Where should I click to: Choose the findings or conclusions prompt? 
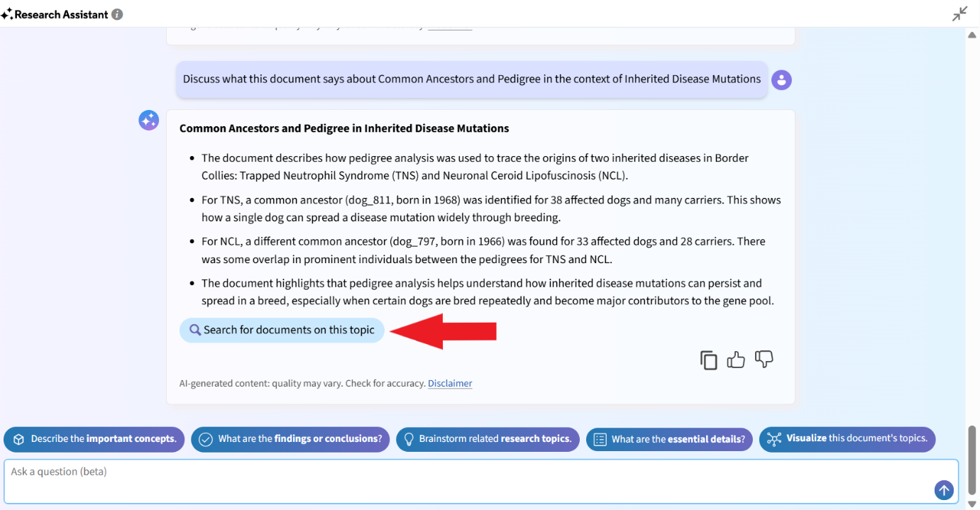click(x=291, y=439)
